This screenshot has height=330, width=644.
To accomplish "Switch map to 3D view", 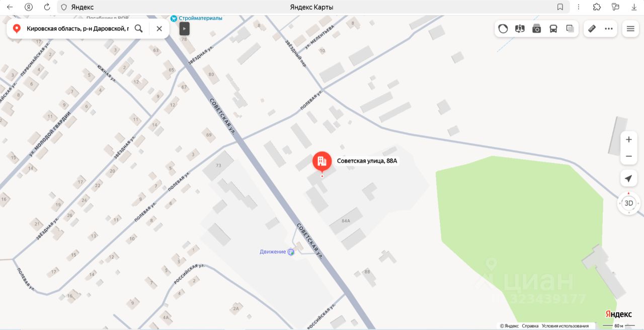I will tap(629, 204).
